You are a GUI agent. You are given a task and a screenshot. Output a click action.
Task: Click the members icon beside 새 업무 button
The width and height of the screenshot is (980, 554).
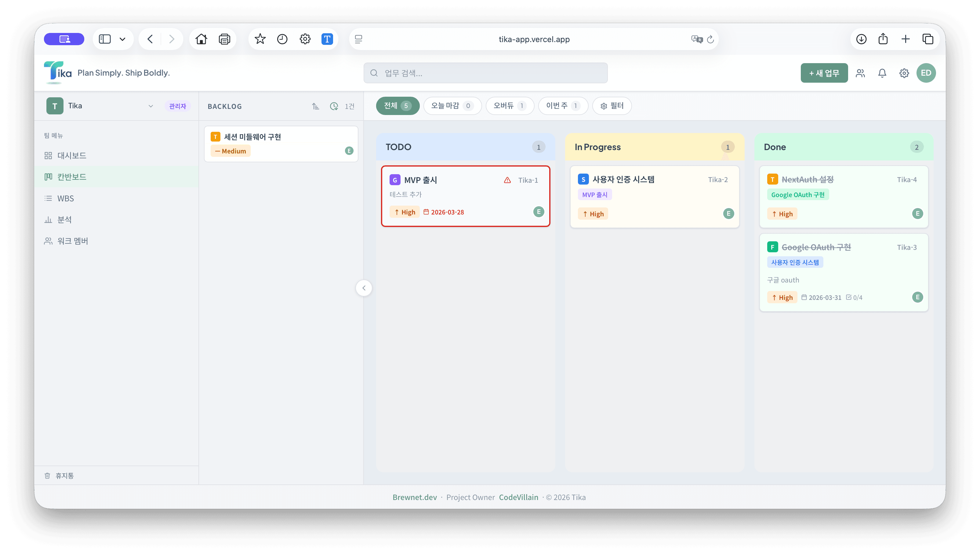[860, 73]
